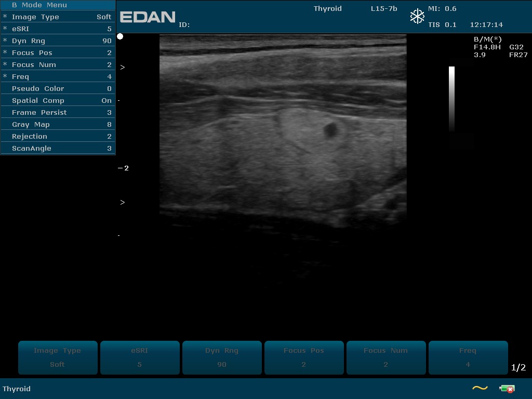Change Frame Persist value in menu
This screenshot has height=399, width=532.
tap(58, 113)
